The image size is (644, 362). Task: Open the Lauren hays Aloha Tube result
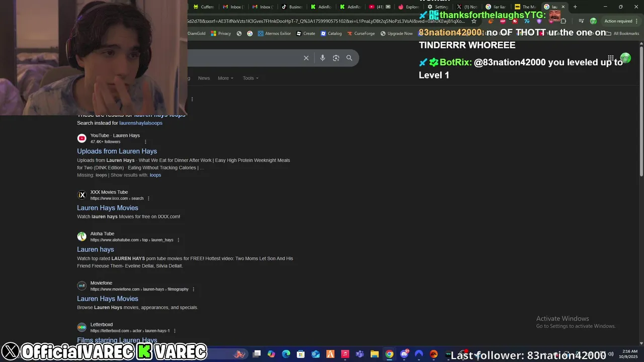point(96,249)
